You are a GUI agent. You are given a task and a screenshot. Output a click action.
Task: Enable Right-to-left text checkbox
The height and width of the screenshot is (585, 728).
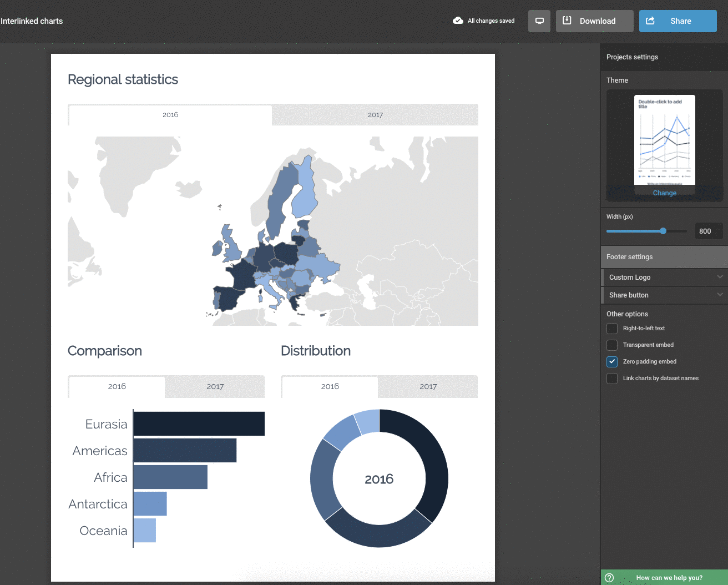[x=612, y=329]
